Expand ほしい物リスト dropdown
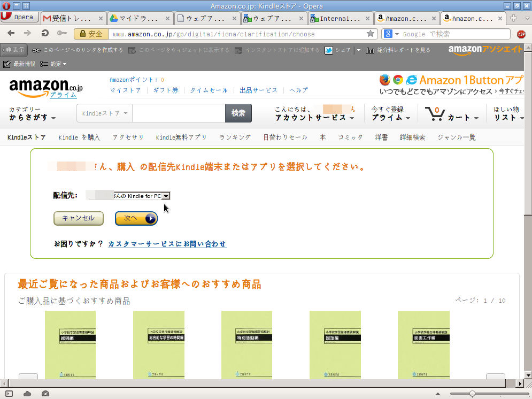Viewport: 532px width, 399px height. point(508,114)
